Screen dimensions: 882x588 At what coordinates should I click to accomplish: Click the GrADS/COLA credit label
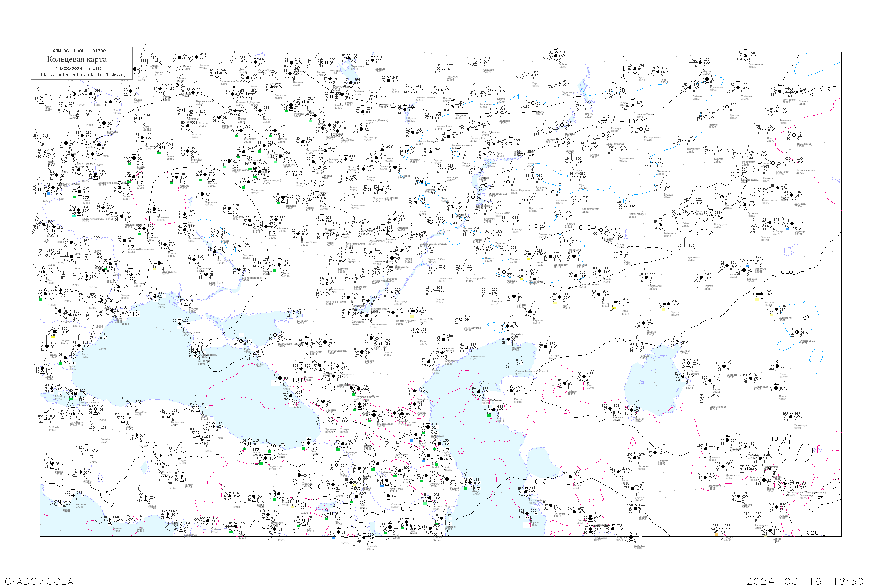tap(39, 581)
